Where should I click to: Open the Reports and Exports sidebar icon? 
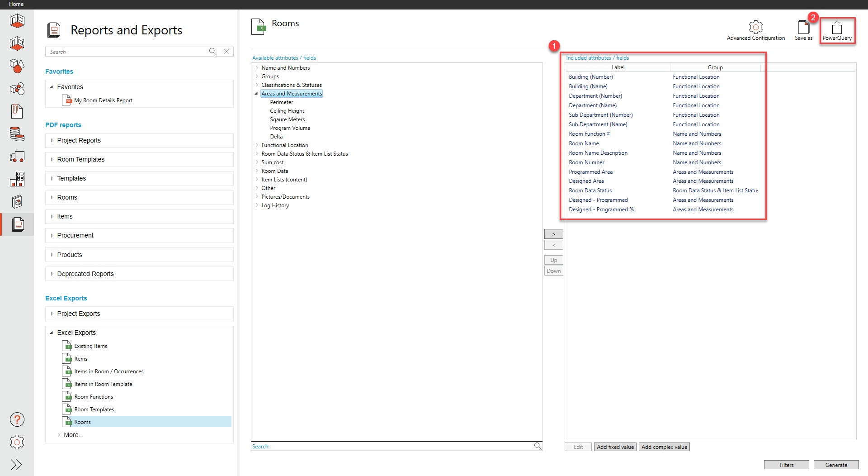[x=18, y=224]
